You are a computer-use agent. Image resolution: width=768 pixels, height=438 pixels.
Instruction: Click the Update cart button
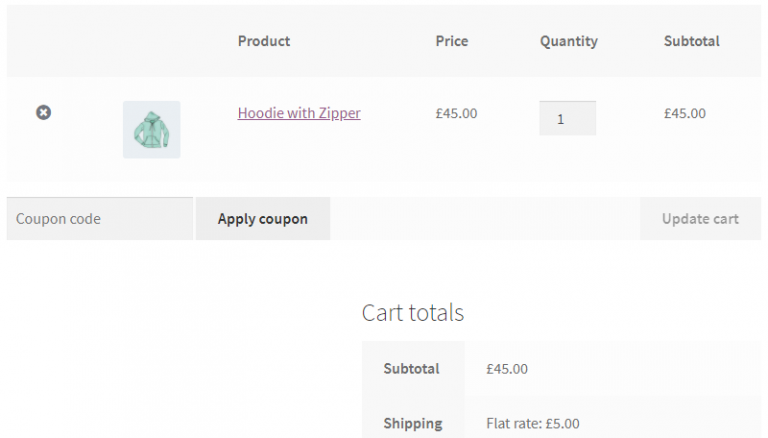700,219
